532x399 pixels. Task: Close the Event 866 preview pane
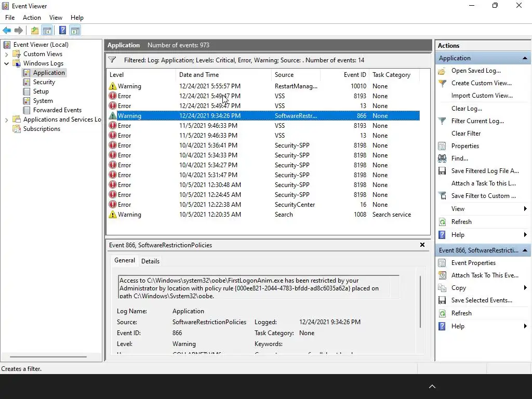(422, 245)
